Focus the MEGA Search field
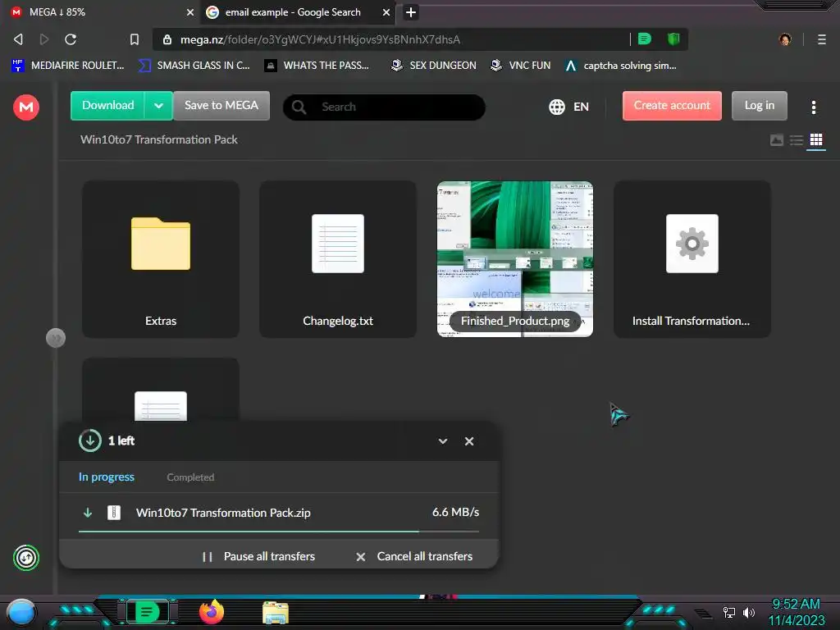This screenshot has height=630, width=840. 384,107
